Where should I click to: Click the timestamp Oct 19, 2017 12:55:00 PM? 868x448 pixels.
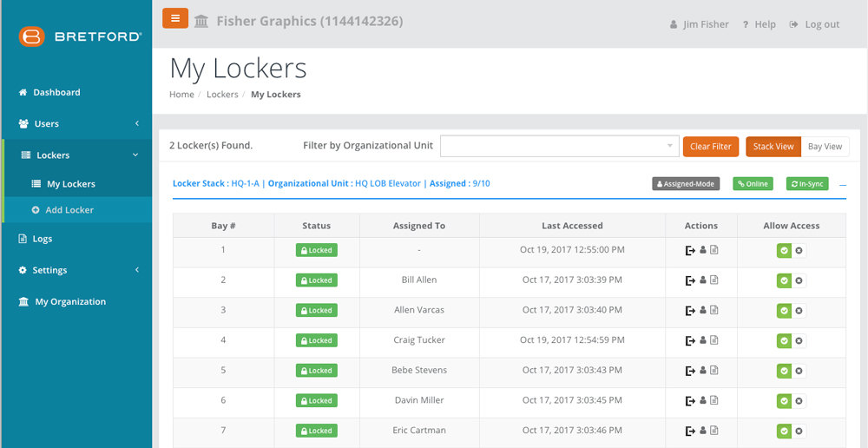(572, 250)
